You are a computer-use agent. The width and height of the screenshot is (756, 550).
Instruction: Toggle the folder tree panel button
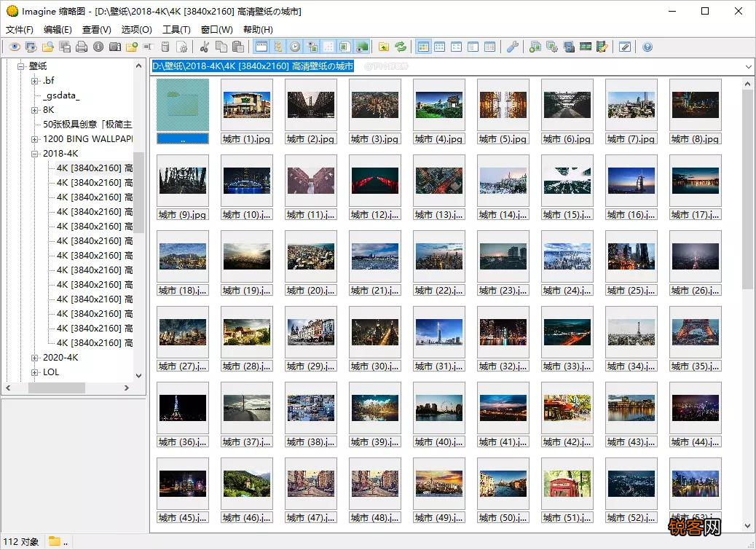tap(278, 47)
